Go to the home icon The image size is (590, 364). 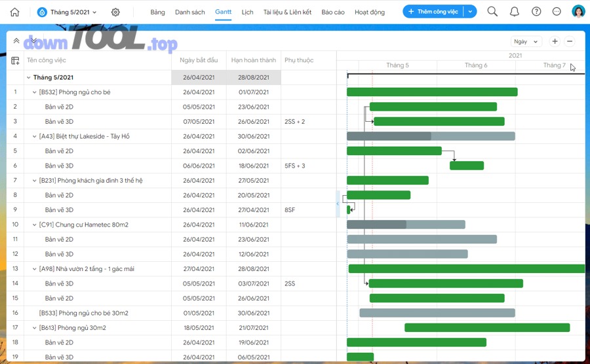14,12
